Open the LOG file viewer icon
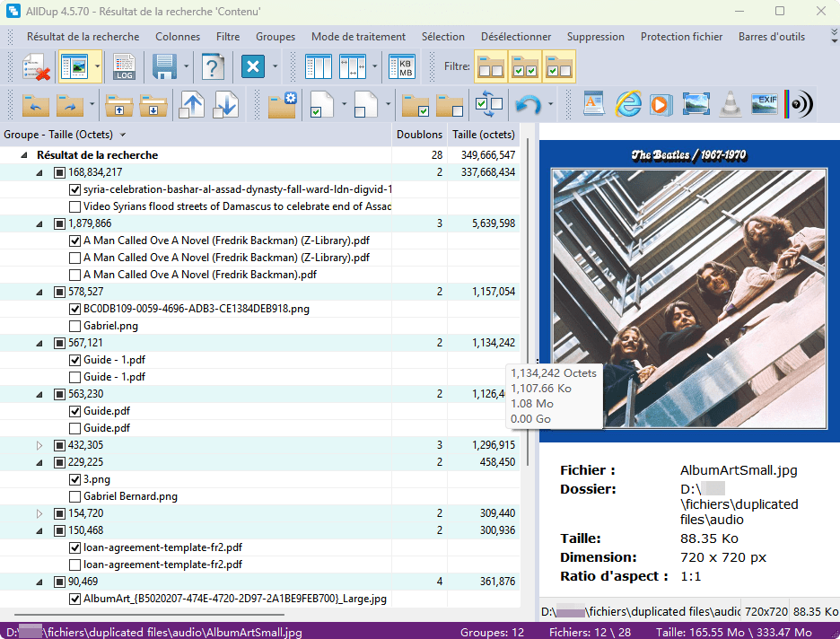 (x=124, y=67)
